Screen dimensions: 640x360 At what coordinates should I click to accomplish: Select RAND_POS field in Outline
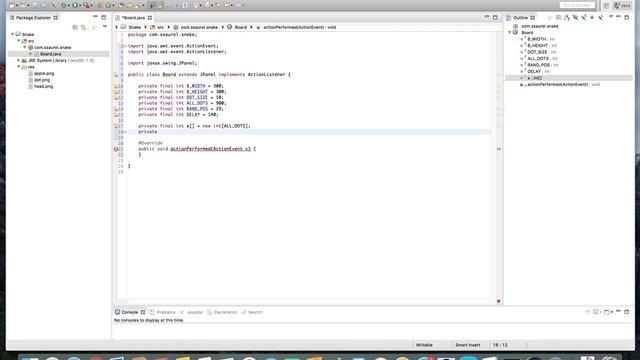538,65
